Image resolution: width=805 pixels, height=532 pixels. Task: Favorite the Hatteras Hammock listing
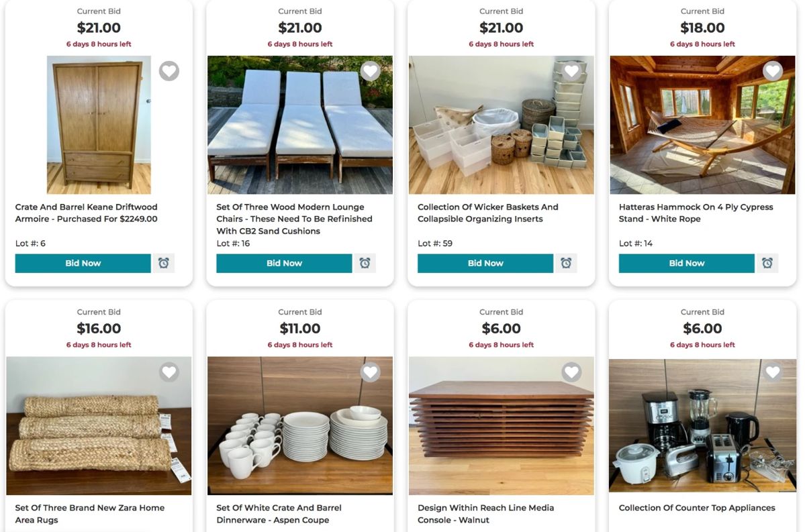[x=773, y=71]
